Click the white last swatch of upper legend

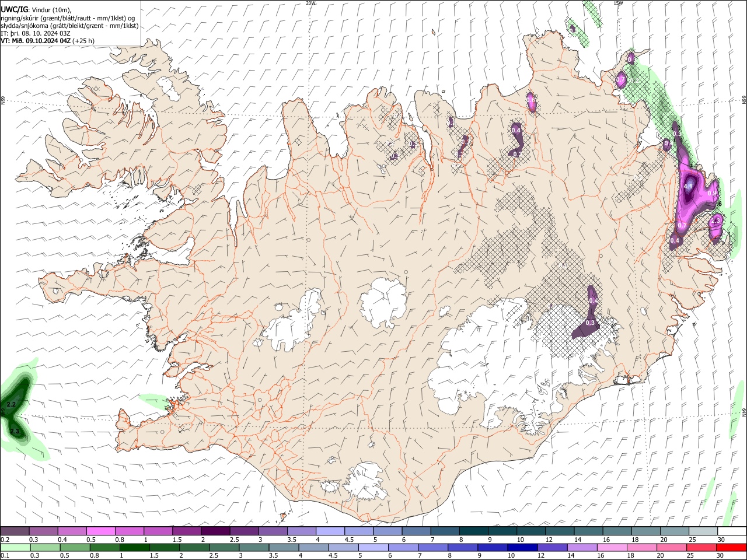click(732, 531)
